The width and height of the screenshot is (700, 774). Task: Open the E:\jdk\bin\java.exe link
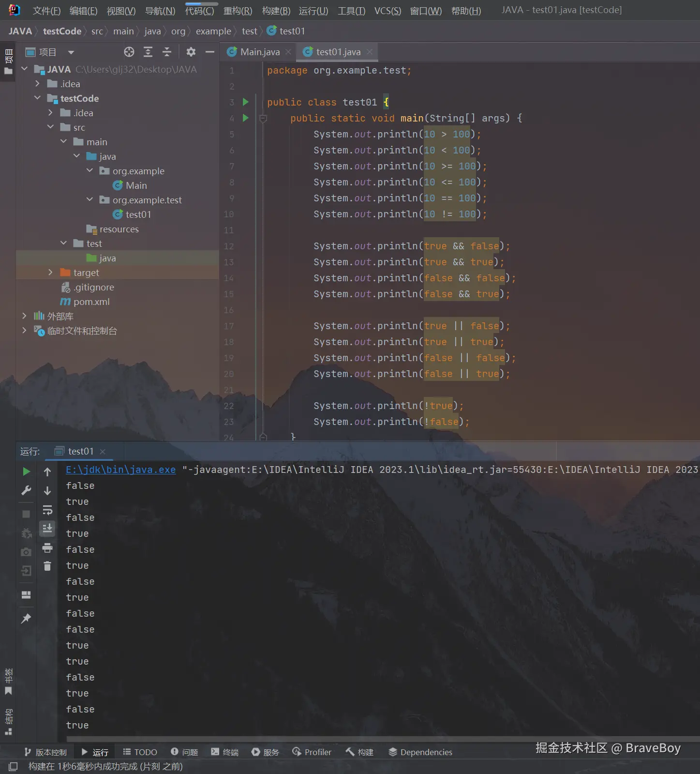[120, 470]
